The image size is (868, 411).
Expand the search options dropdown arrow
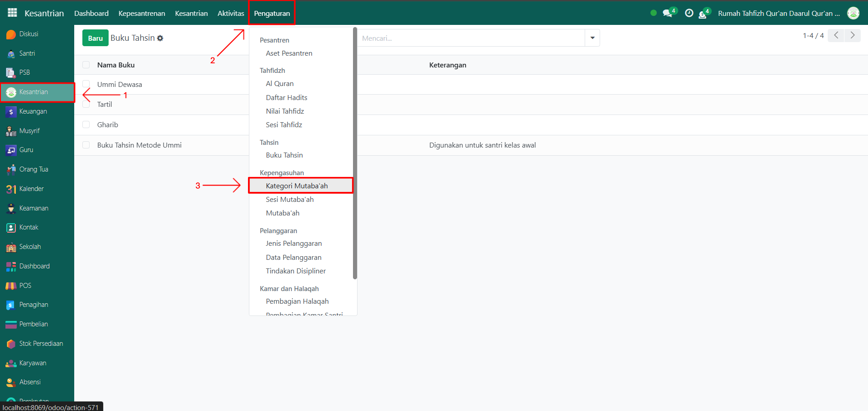click(592, 38)
